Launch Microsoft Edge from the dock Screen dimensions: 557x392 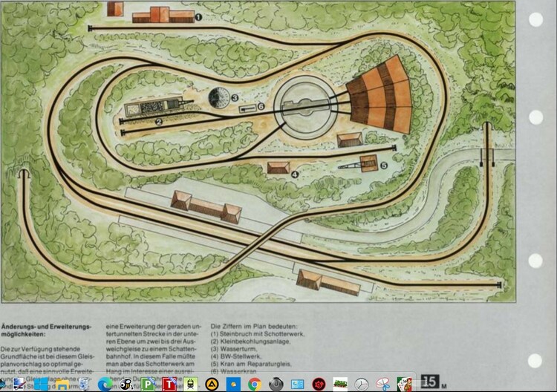pos(105,384)
